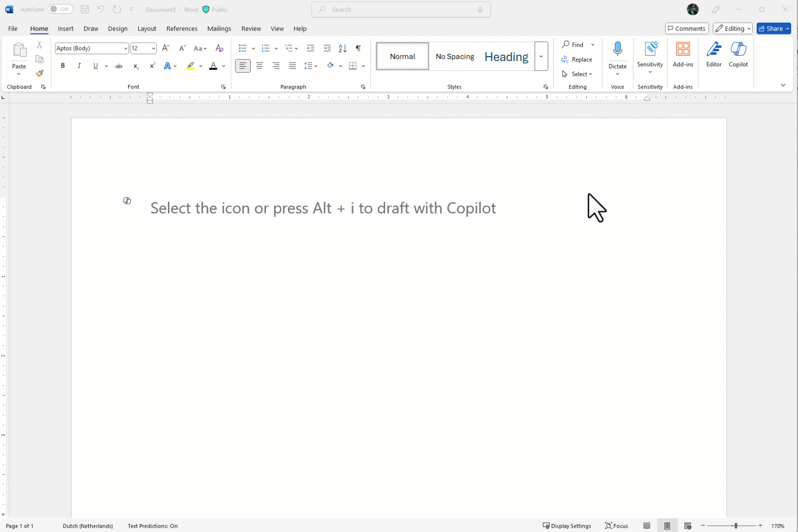This screenshot has height=532, width=798.
Task: Click the Add-ins icon
Action: [x=683, y=54]
